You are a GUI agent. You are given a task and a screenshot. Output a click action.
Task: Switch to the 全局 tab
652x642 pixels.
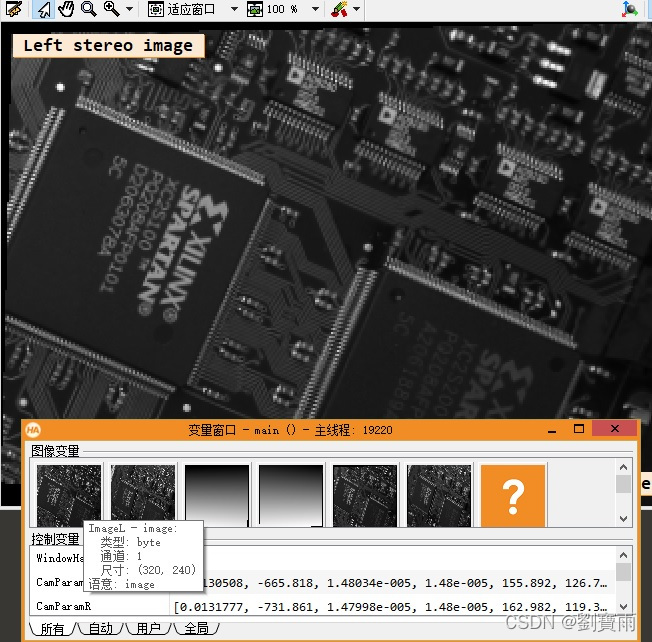196,628
